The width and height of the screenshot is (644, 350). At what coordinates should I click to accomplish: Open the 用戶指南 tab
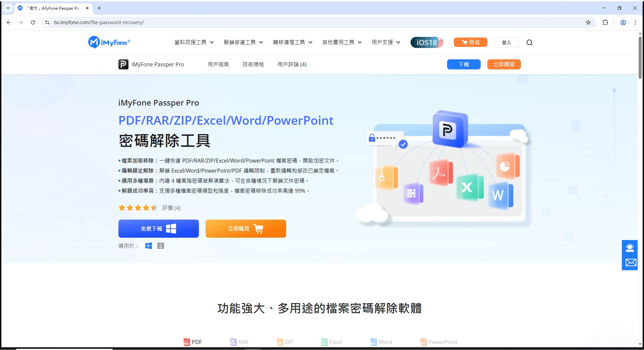click(x=218, y=64)
